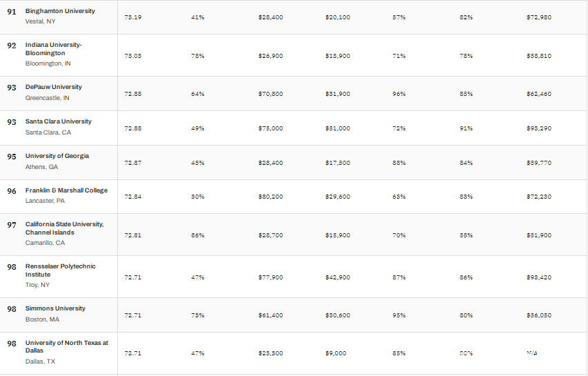
Task: Open DePauw University profile link
Action: point(54,87)
